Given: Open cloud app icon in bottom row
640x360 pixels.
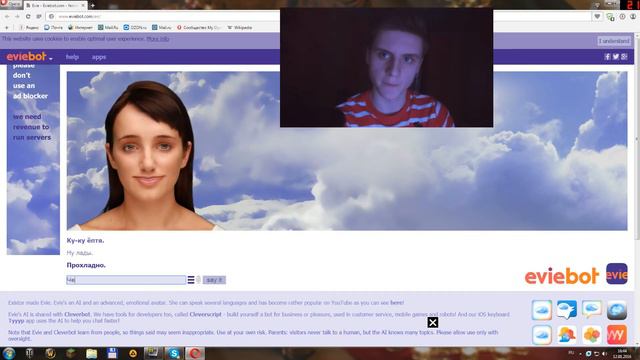Looking at the screenshot, I should (542, 335).
